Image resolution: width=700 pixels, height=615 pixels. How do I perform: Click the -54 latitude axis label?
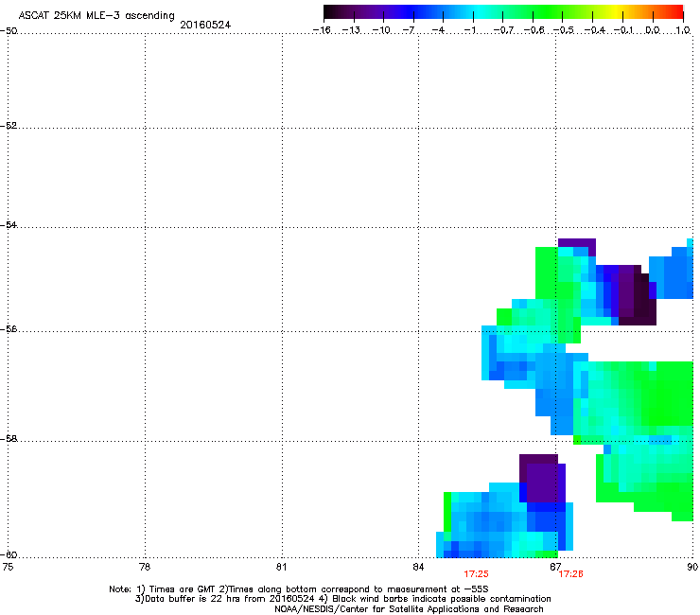[x=9, y=224]
